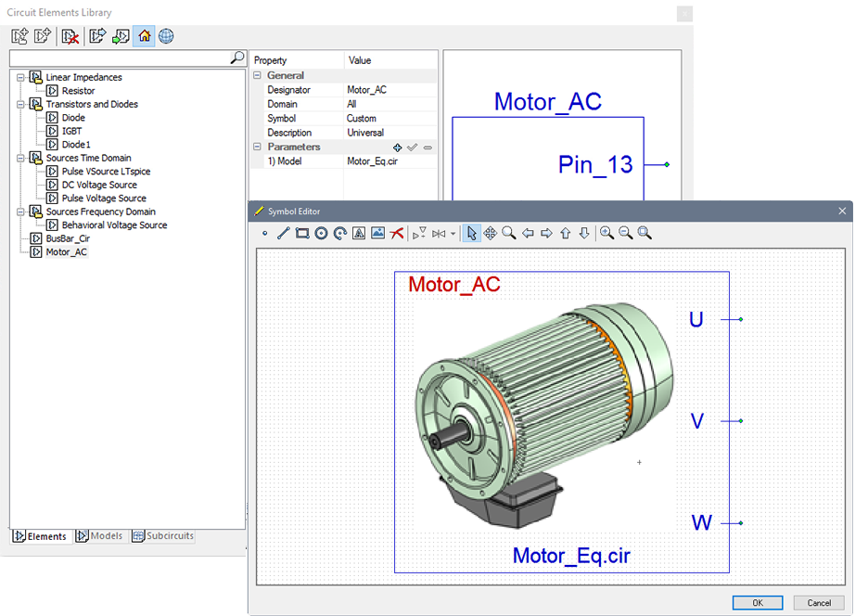
Task: Click the zoom in magnifier icon
Action: coord(606,234)
